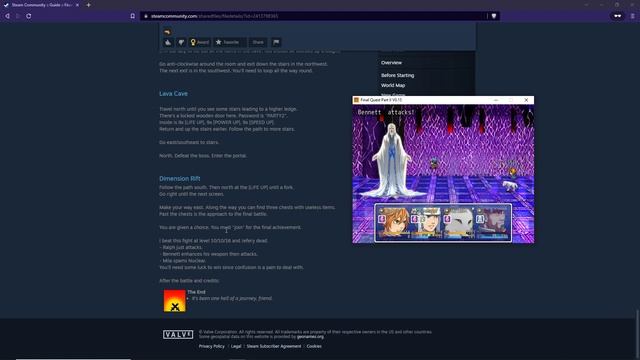Reload the Steam guide page
The image size is (640, 360).
(x=29, y=16)
